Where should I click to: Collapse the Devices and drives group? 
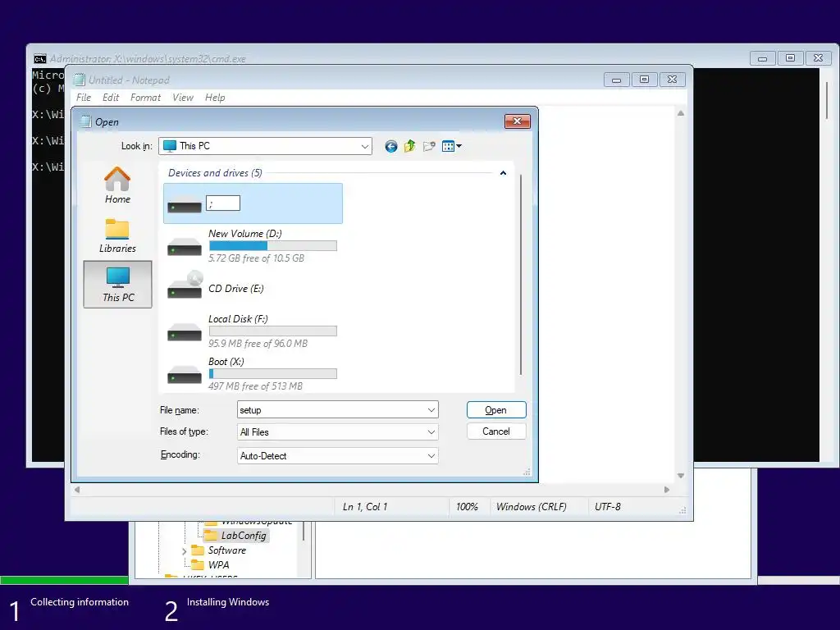503,173
